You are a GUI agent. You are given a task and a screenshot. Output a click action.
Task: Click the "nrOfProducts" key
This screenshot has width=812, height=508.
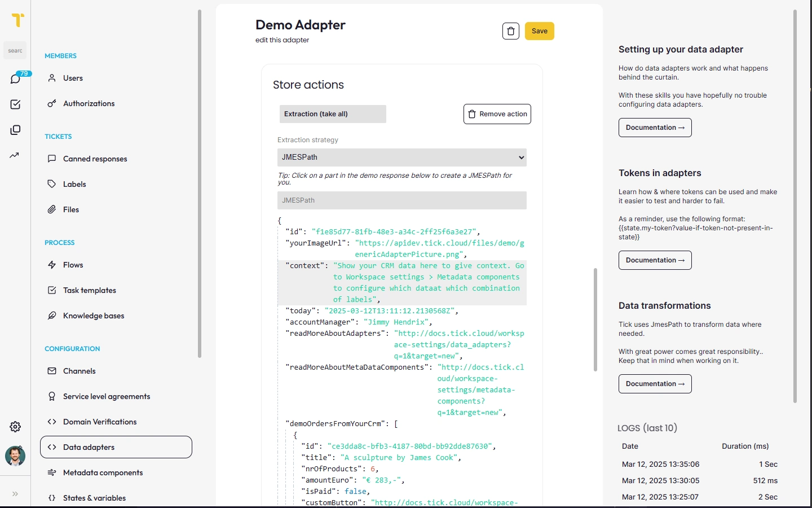[332, 468]
